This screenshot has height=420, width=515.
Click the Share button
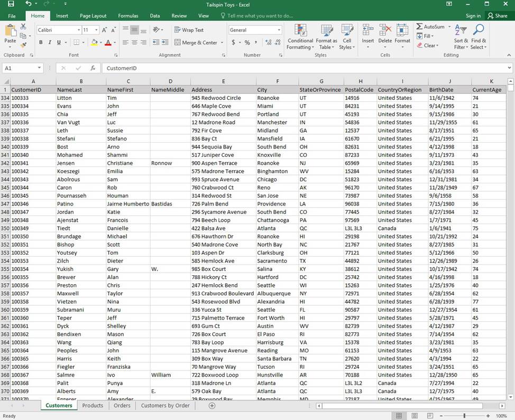(x=497, y=16)
